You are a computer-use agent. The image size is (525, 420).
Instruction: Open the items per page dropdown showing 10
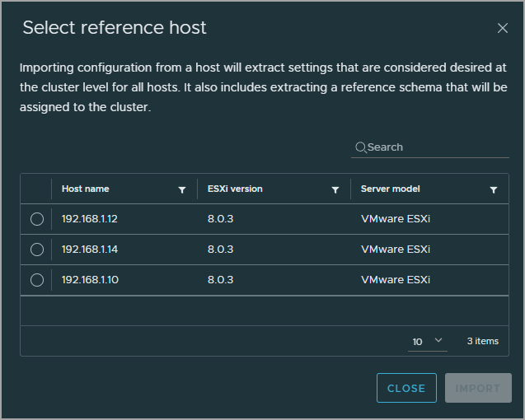coord(427,342)
